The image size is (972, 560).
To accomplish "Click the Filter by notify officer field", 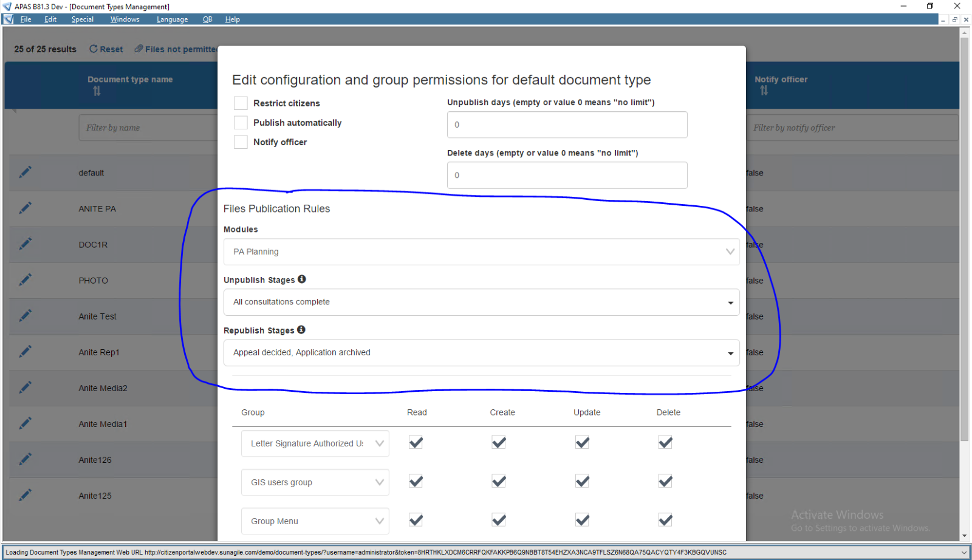I will click(852, 128).
